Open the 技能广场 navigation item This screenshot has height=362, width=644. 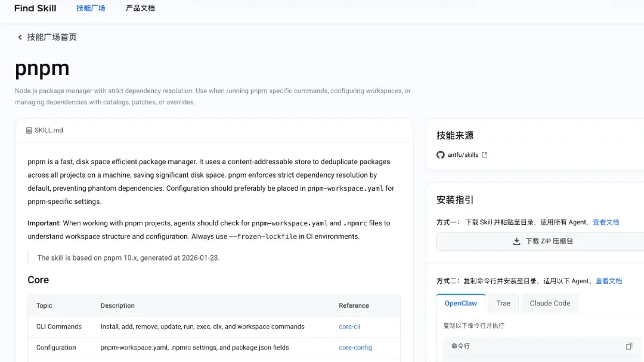tap(91, 8)
